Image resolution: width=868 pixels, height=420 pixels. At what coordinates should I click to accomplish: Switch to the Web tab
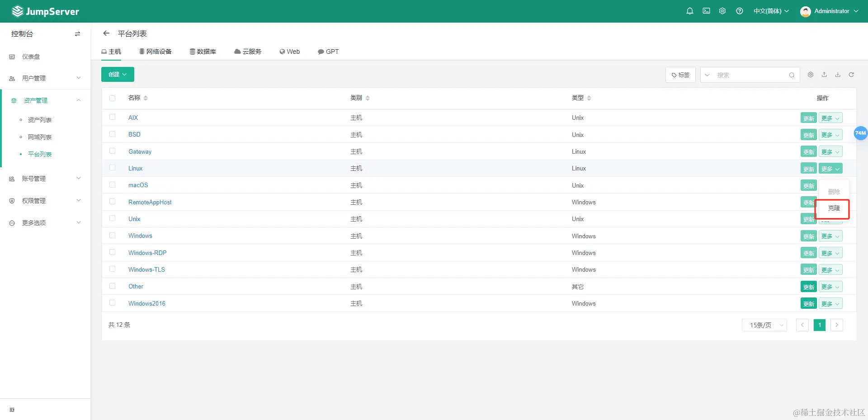pos(290,52)
